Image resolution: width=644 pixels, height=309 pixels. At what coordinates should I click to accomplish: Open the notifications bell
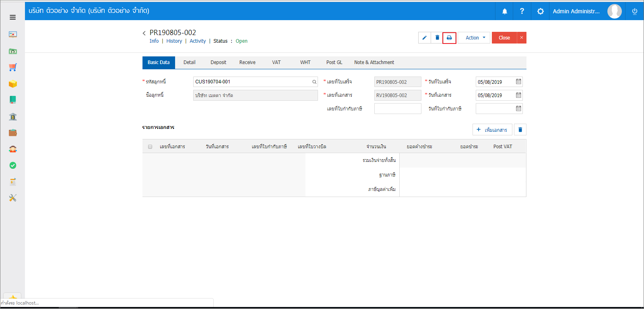[504, 11]
